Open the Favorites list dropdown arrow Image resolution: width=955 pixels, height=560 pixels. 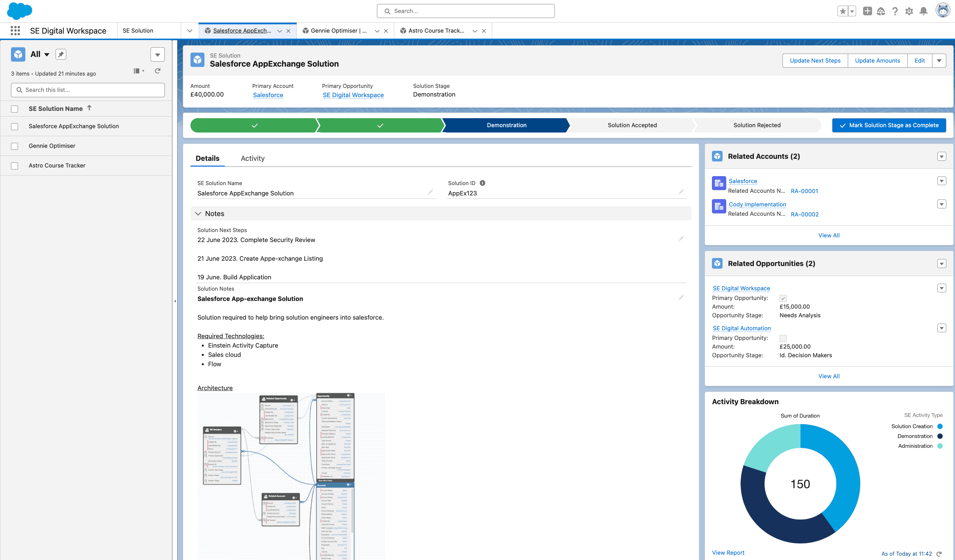click(852, 11)
